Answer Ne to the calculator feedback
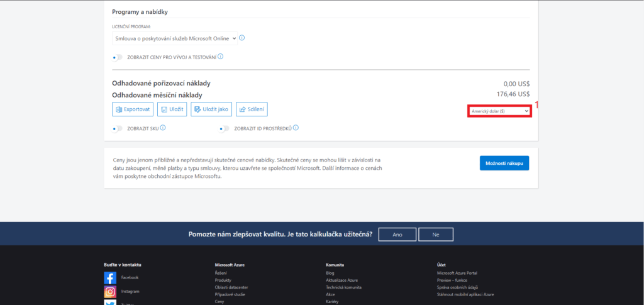Screen dimensions: 644x305 click(435, 234)
